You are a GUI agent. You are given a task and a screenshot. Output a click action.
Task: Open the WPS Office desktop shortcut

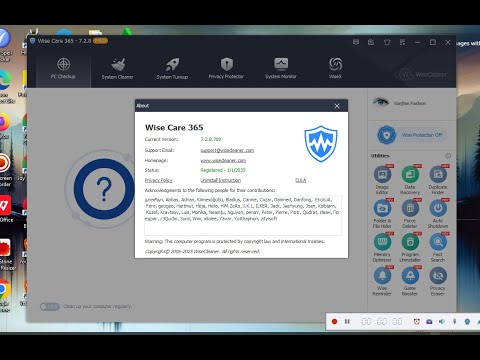5,209
